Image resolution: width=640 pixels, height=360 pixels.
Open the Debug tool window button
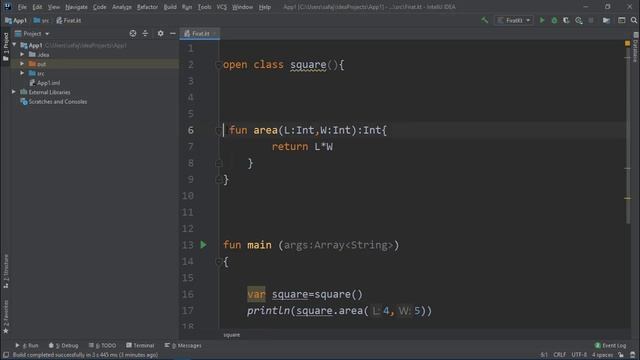[63, 345]
